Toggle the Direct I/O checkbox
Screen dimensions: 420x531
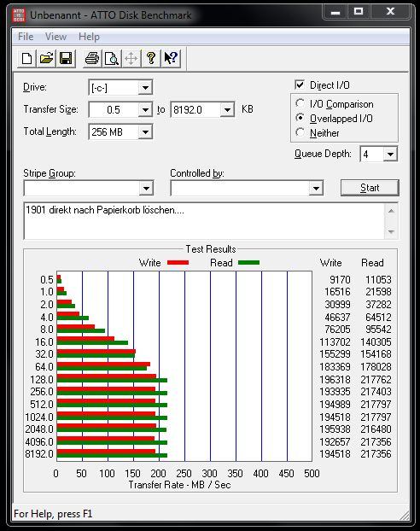300,85
